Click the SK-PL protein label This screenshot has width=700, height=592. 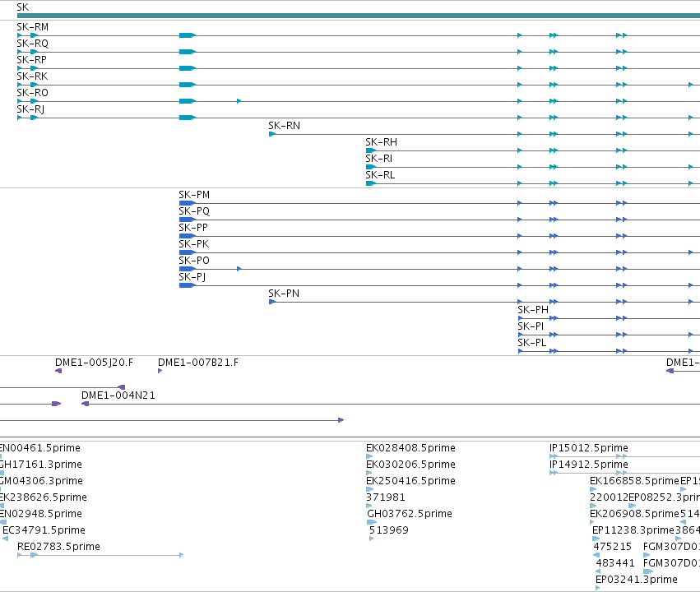click(532, 343)
